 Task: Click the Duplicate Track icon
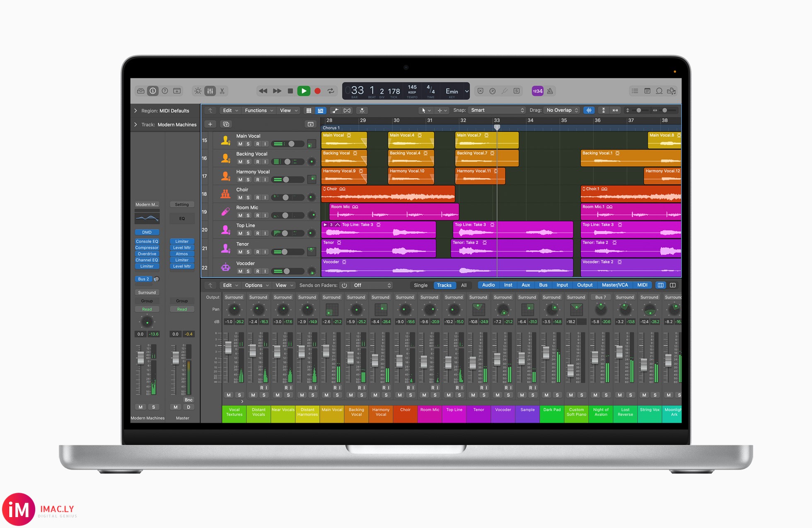[x=226, y=124]
